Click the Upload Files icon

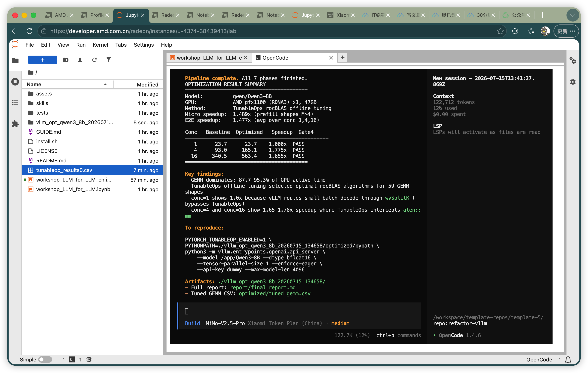[80, 60]
